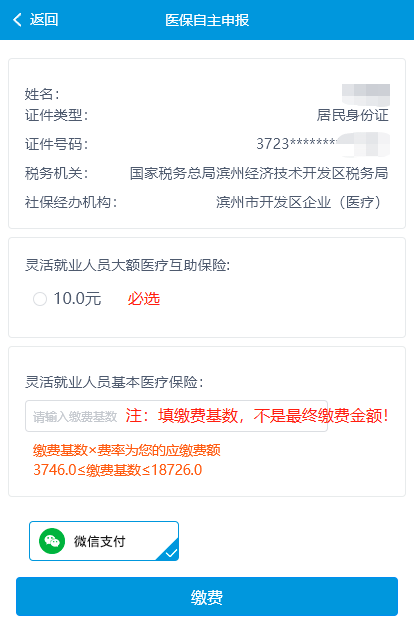Click the 滨州市开发区企业（医疗） agency value

(x=299, y=202)
